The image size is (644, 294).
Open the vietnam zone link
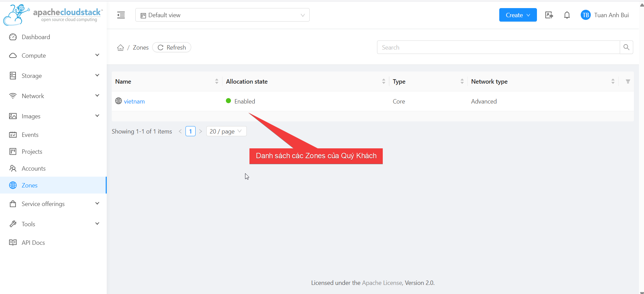pyautogui.click(x=134, y=101)
